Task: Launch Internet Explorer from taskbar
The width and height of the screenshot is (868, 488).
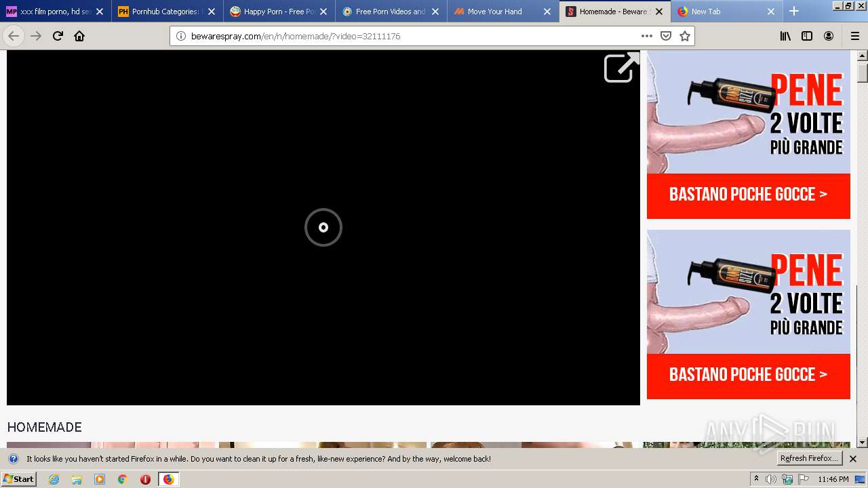Action: 54,479
